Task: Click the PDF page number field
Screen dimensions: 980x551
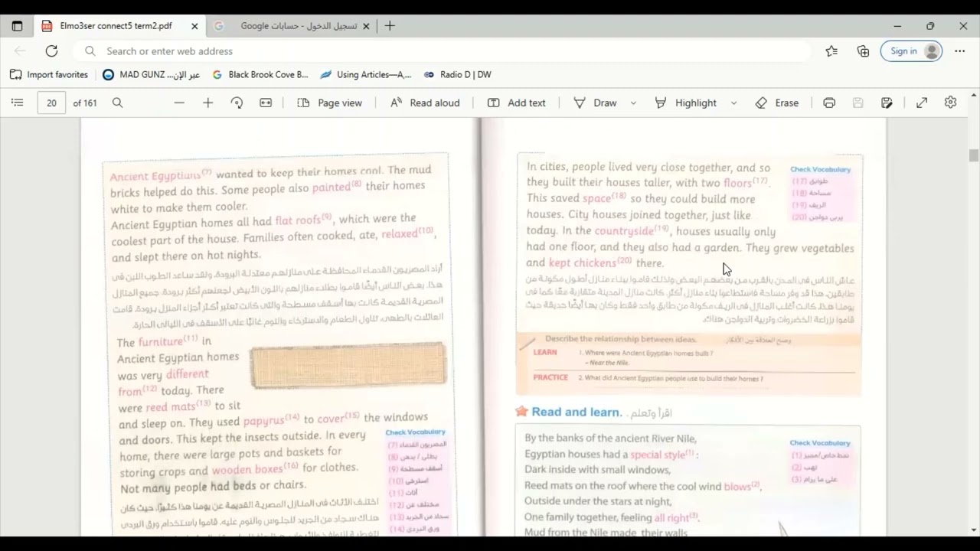Action: (x=51, y=103)
